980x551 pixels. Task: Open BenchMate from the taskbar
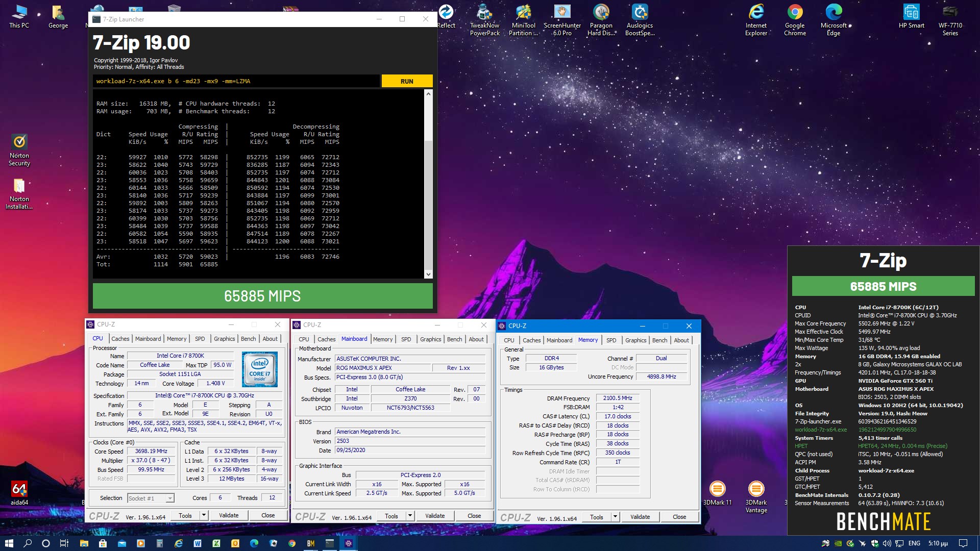tap(310, 543)
